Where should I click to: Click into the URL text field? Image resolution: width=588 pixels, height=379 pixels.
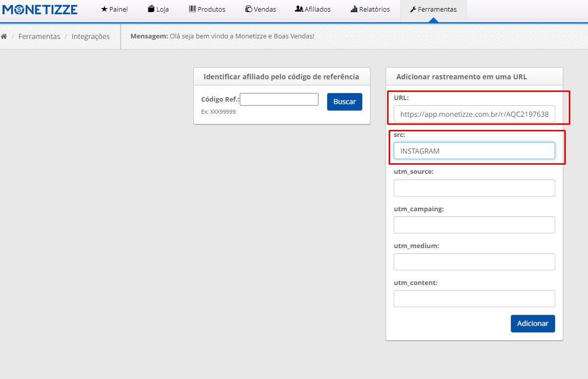[474, 114]
